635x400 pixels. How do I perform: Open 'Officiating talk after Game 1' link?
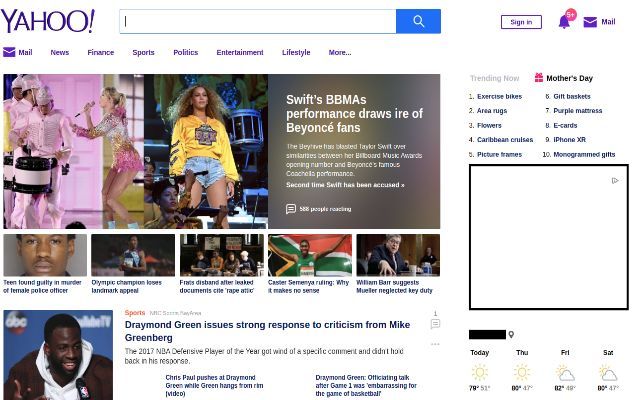pos(366,385)
